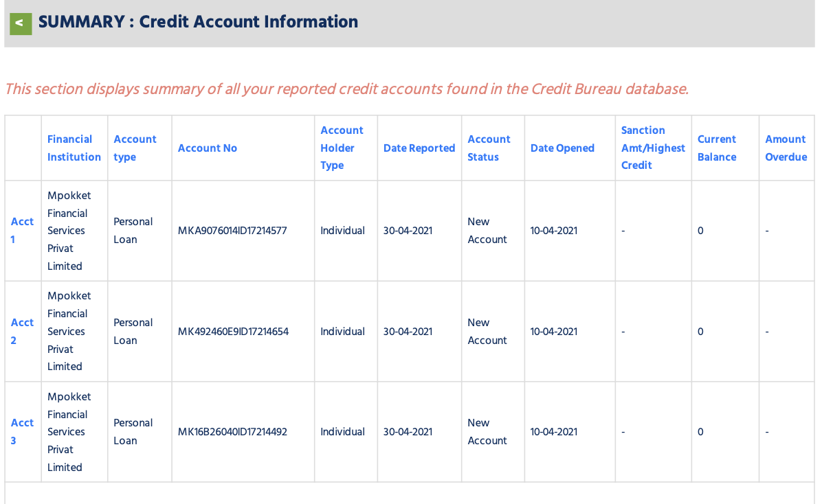Click the Account Status column header
This screenshot has width=822, height=504.
pos(489,148)
